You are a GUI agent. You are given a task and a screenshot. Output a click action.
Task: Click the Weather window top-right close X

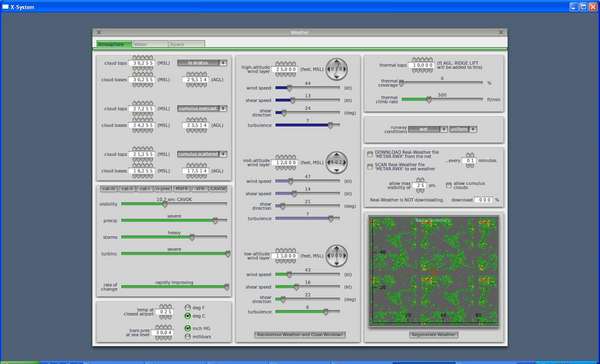point(501,33)
